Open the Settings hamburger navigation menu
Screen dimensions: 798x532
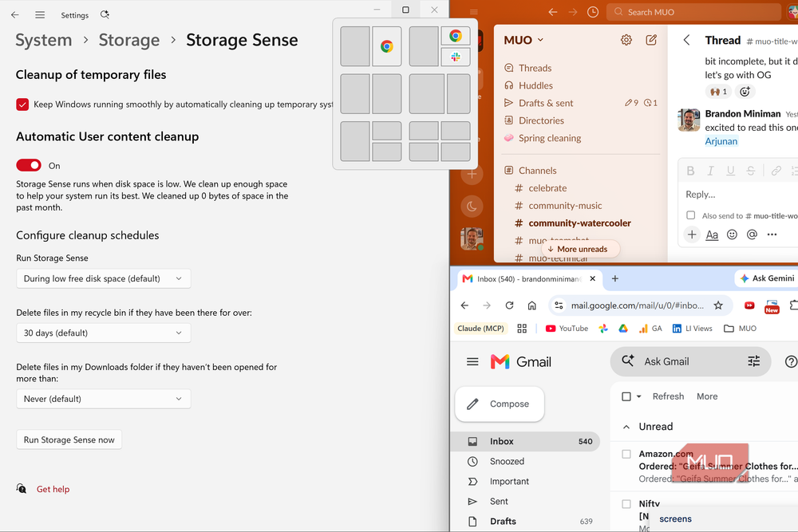pos(40,14)
